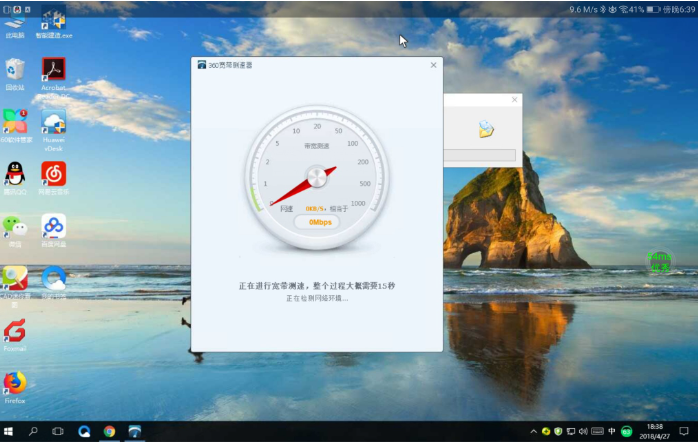Switch to 360 speed test taskbar icon
The height and width of the screenshot is (443, 698).
[x=134, y=431]
